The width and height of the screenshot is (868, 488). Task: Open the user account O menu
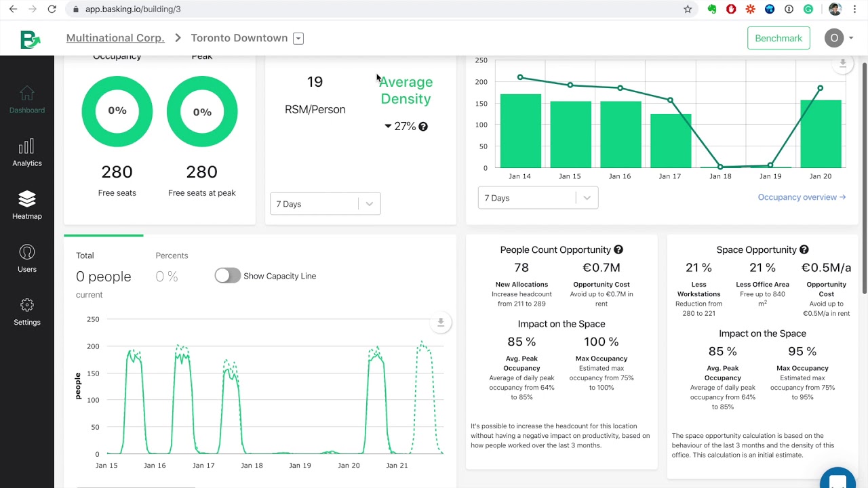[x=839, y=38]
